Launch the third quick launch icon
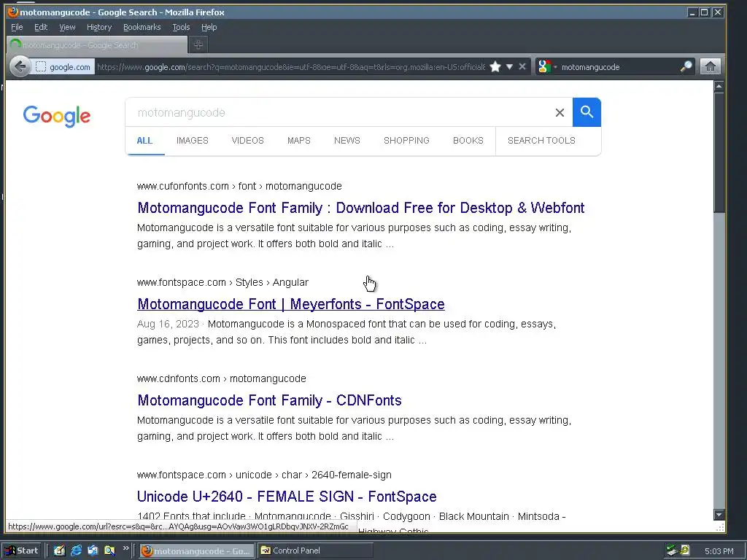 tap(93, 551)
